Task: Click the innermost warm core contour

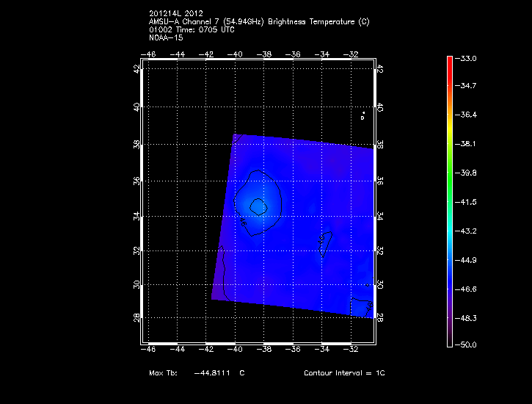Action: click(x=257, y=206)
